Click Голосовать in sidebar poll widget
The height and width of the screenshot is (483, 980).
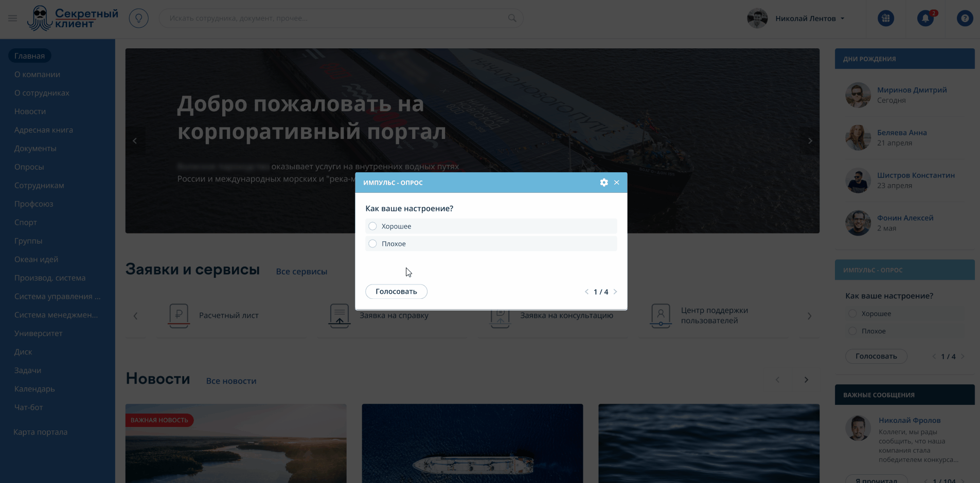pyautogui.click(x=876, y=356)
